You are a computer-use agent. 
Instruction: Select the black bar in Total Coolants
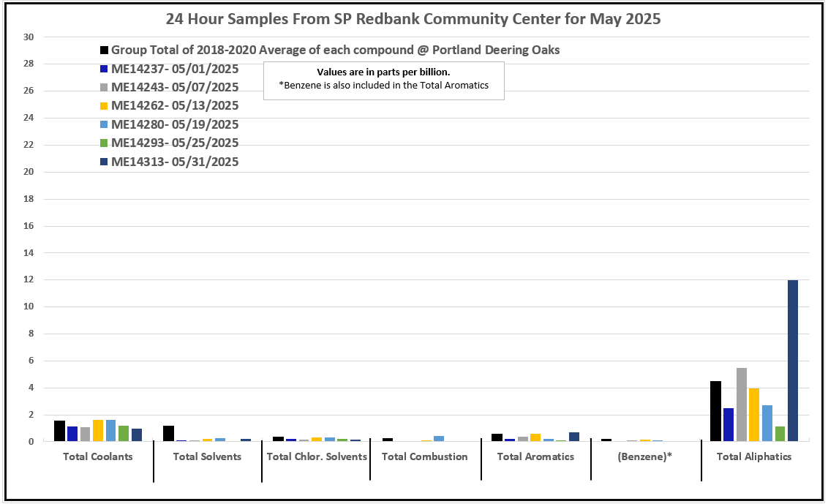[x=59, y=431]
